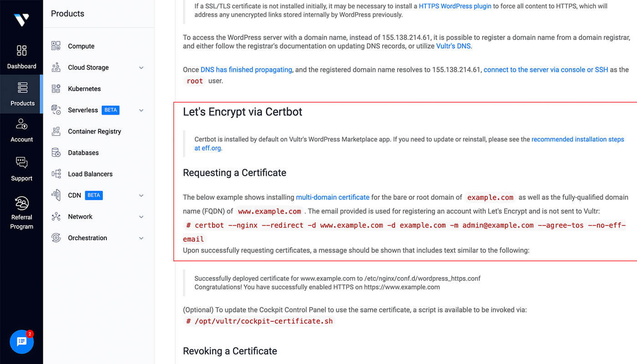Follow the HTTPS WordPress plugin link

[x=455, y=6]
